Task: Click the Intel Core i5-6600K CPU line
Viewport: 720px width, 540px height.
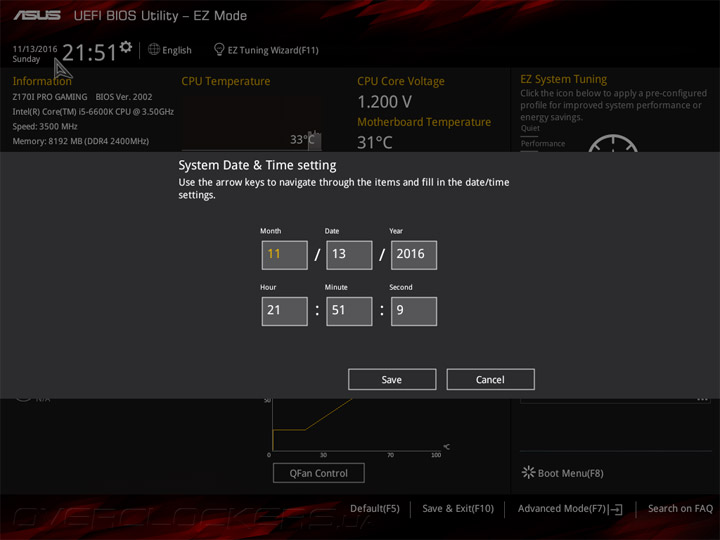Action: (x=93, y=112)
